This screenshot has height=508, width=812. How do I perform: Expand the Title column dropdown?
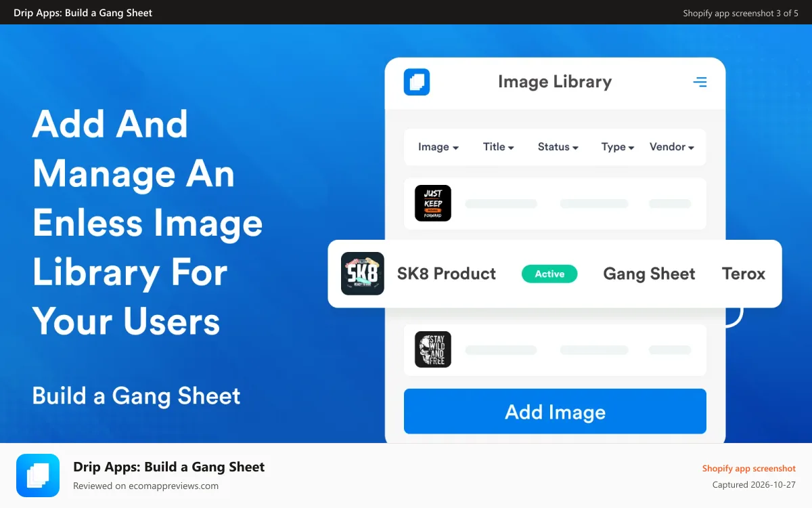(x=499, y=147)
